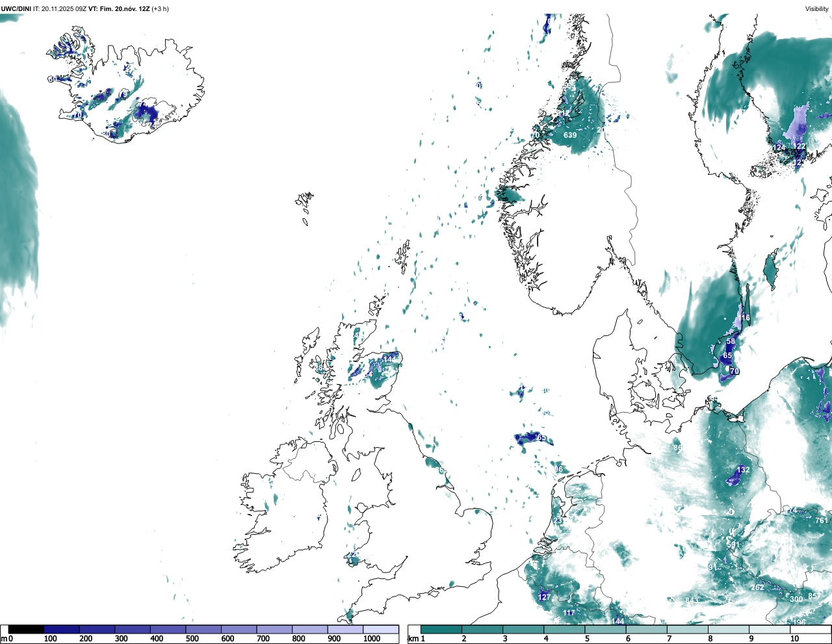Click the '132' value over northern Poland

click(743, 470)
